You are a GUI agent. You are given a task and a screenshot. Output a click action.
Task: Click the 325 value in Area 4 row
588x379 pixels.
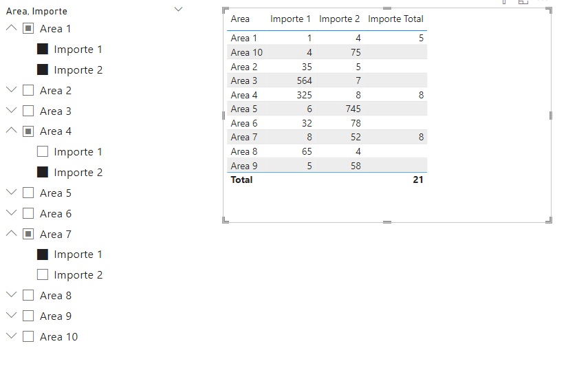click(304, 95)
